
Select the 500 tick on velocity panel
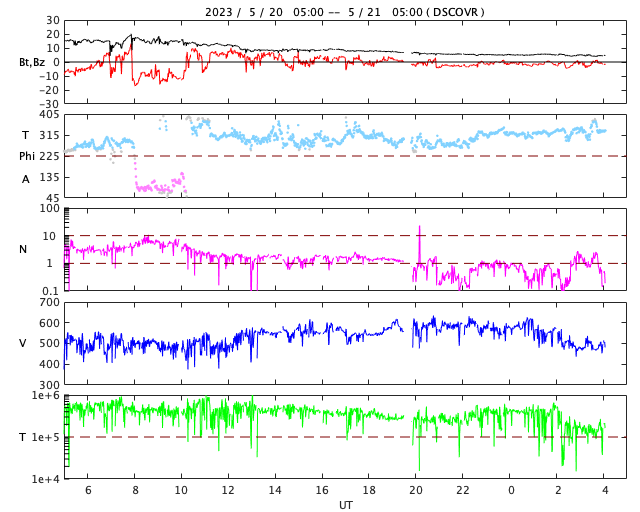click(x=49, y=343)
